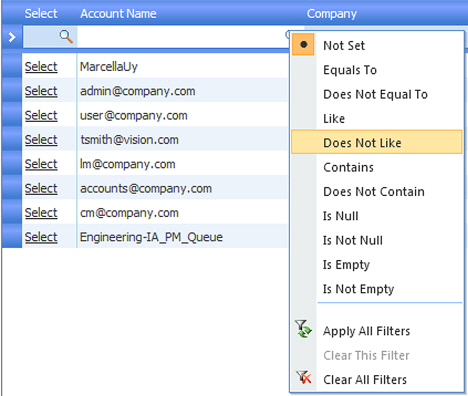Click Select link for MarcellaUy
The image size is (468, 396).
pos(41,67)
